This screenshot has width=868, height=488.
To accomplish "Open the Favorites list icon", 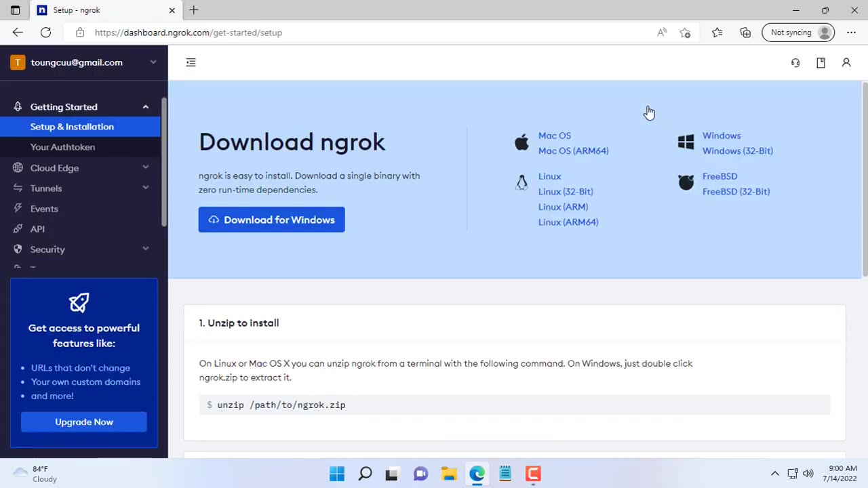I will 717,33.
